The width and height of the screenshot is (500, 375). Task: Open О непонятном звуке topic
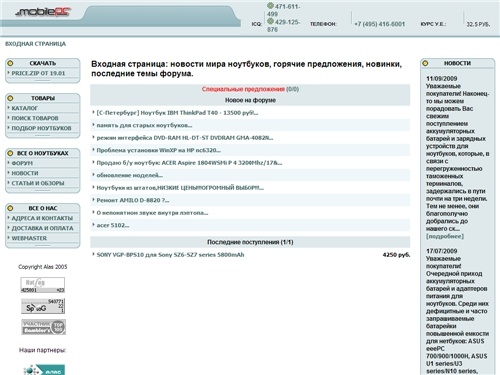(x=152, y=213)
